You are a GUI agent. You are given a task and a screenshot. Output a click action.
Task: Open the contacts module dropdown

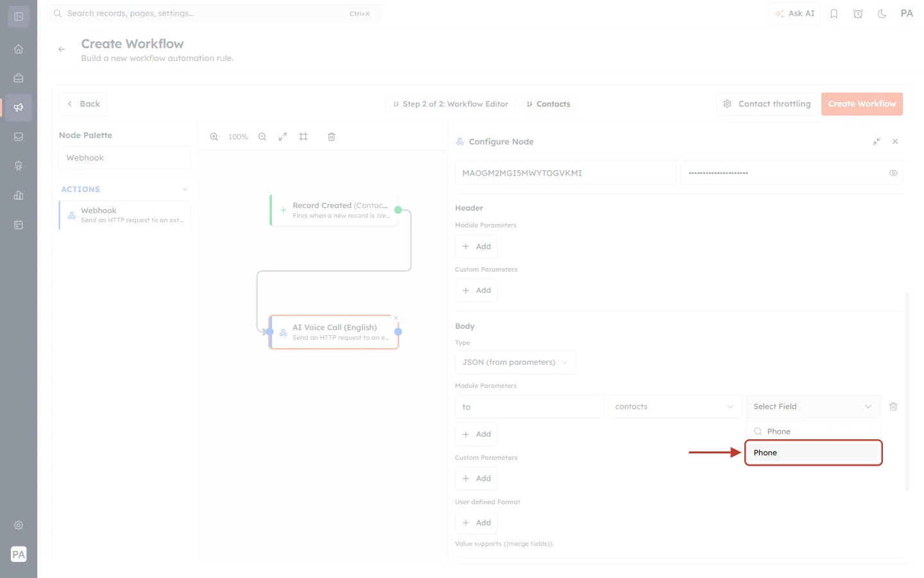point(674,407)
